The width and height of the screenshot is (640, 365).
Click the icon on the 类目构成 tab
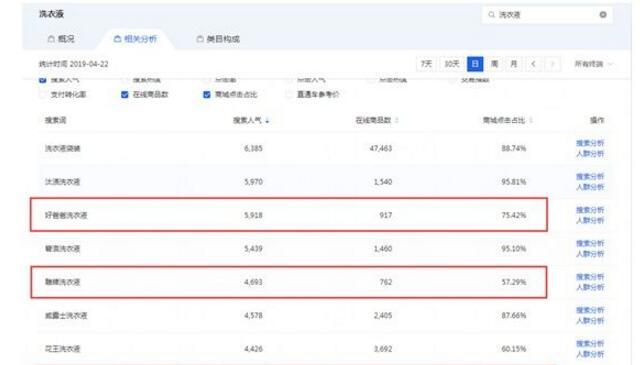(x=200, y=39)
